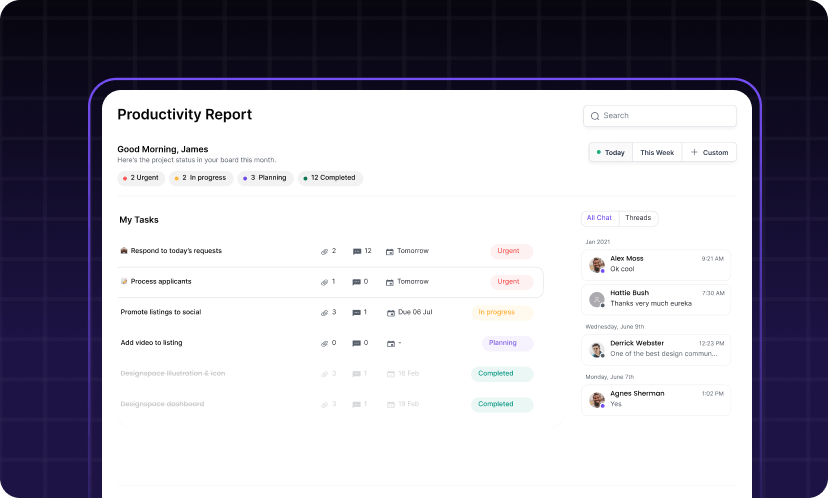Screen dimensions: 828x498
Task: Switch the range to This Week
Action: (657, 153)
